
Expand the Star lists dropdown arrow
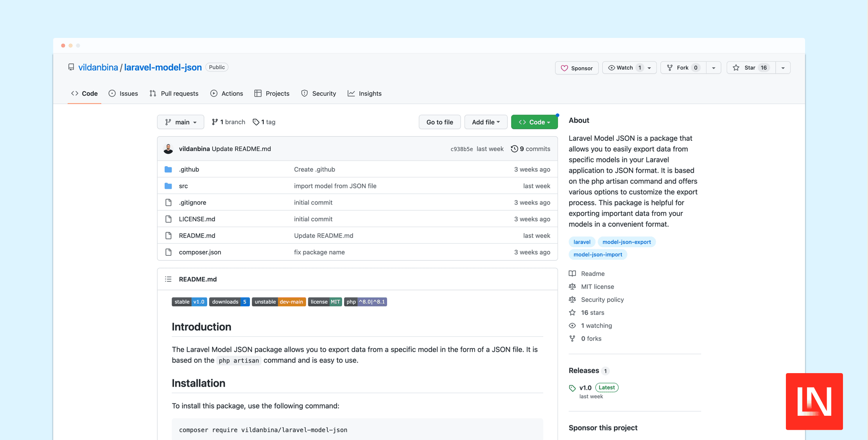(783, 68)
